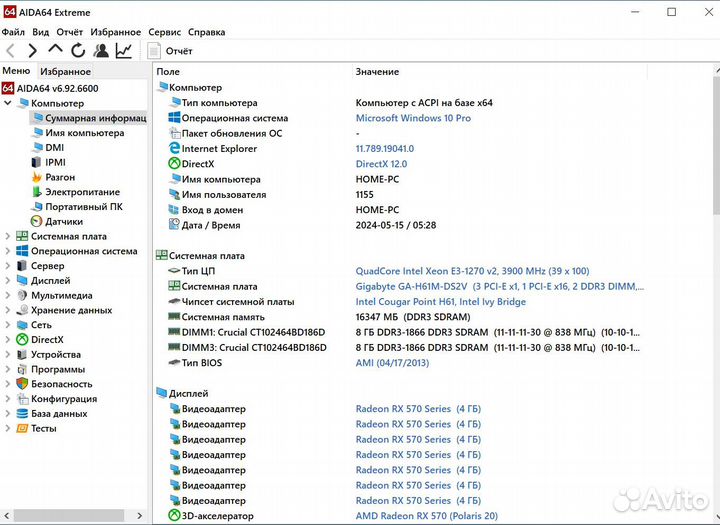The width and height of the screenshot is (720, 525).
Task: Collapse the Компьютер tree node
Action: coord(9,103)
